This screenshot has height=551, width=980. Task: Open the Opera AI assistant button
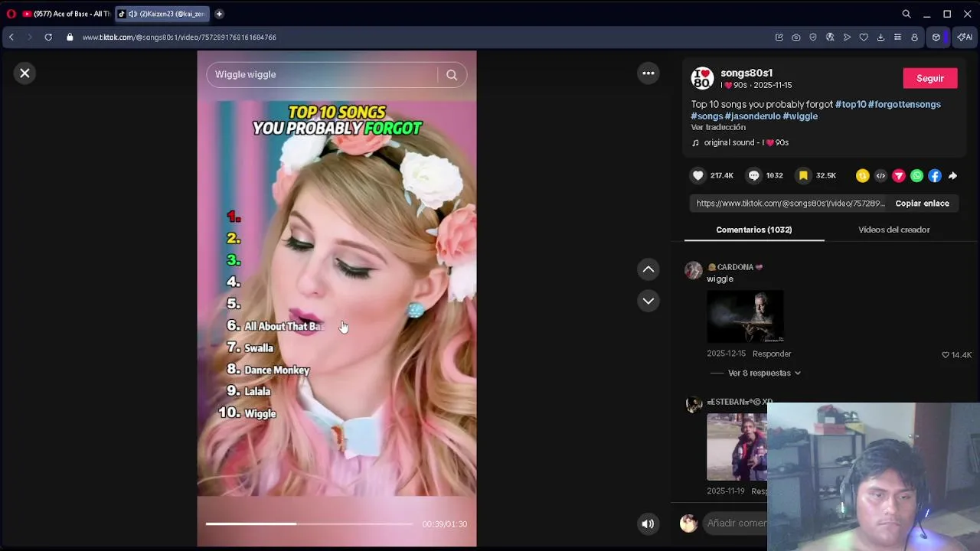tap(965, 37)
